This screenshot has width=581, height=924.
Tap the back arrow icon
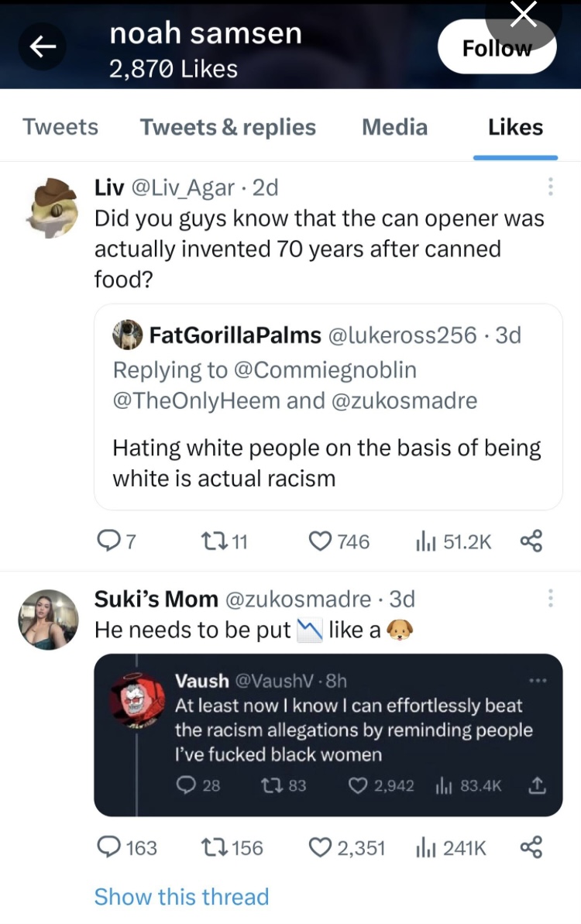point(43,48)
